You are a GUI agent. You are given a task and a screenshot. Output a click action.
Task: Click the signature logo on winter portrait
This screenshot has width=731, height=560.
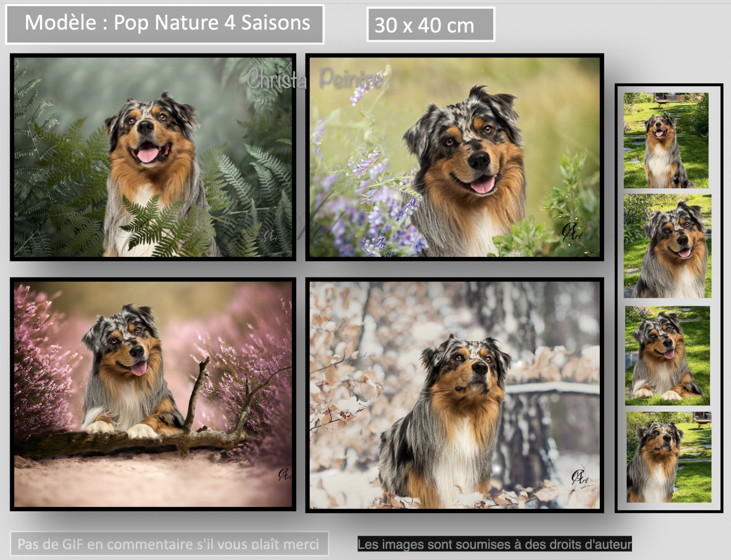[580, 477]
